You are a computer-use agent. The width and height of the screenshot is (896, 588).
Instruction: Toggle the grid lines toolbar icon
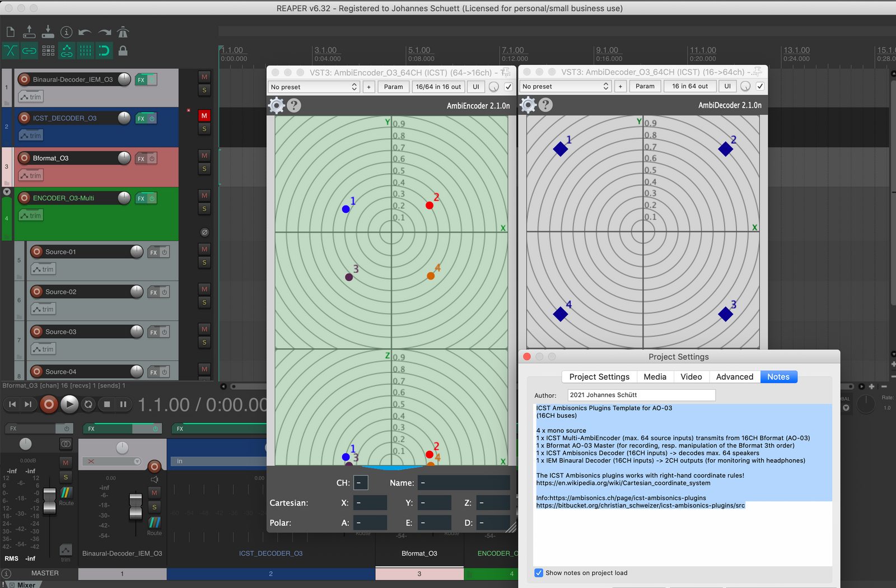coord(85,51)
